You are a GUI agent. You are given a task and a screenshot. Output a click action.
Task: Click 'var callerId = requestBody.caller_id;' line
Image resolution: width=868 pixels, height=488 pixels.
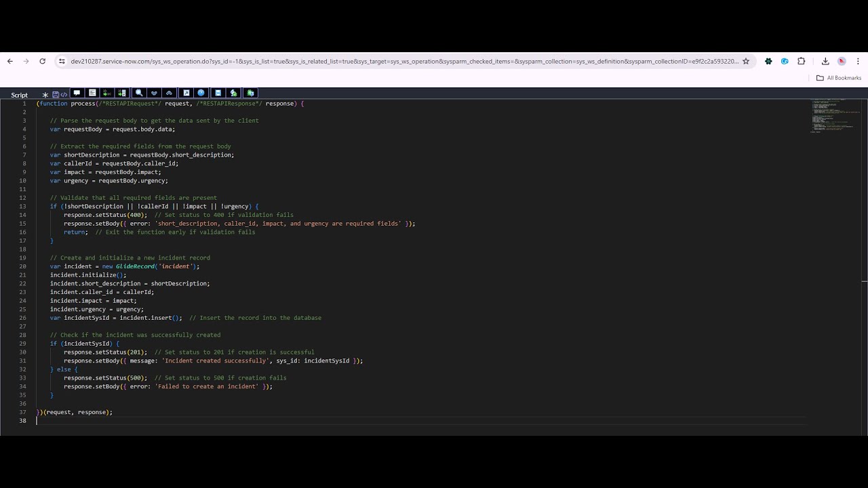[114, 163]
